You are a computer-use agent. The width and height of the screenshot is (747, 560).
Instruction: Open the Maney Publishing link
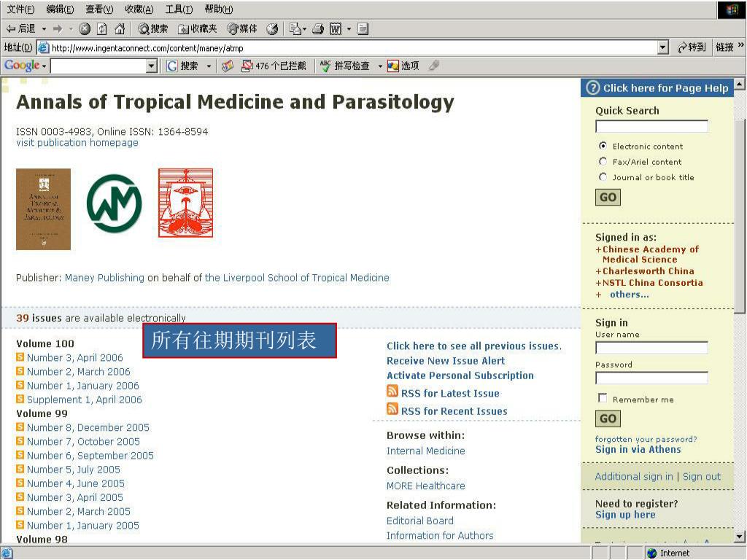(x=104, y=277)
